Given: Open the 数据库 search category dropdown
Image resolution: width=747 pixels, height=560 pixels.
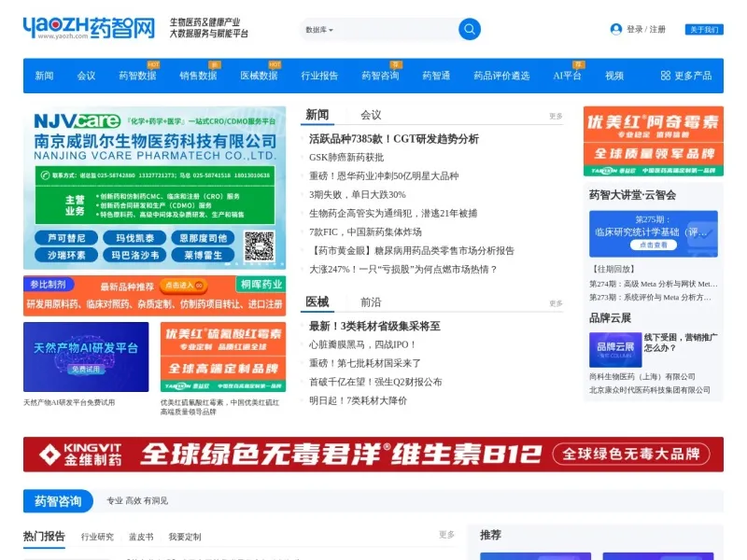Looking at the screenshot, I should point(319,30).
